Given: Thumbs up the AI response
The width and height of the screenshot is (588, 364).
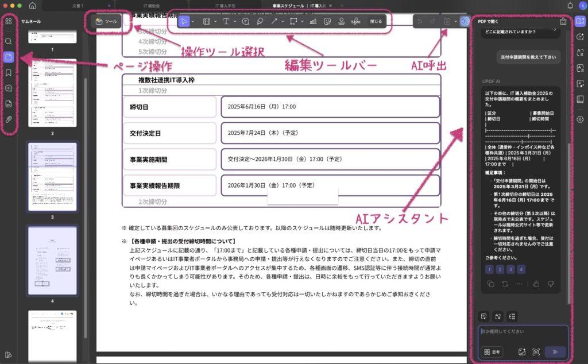Looking at the screenshot, I should pyautogui.click(x=537, y=284).
